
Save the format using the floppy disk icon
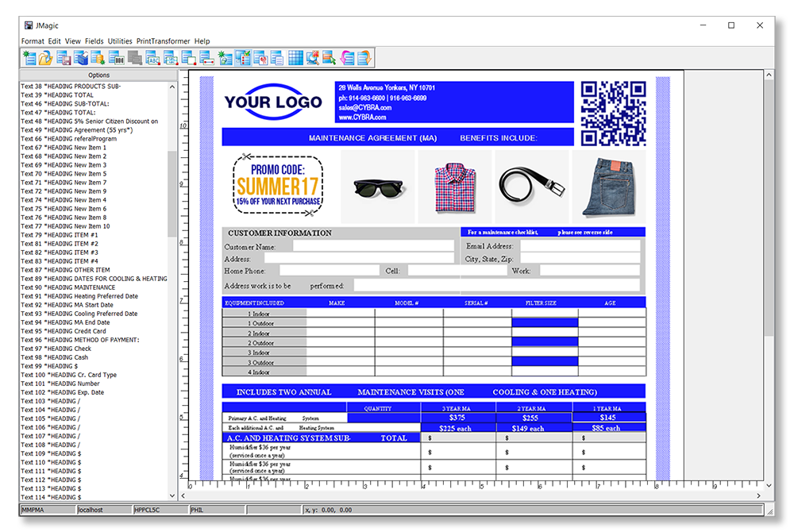(x=64, y=59)
